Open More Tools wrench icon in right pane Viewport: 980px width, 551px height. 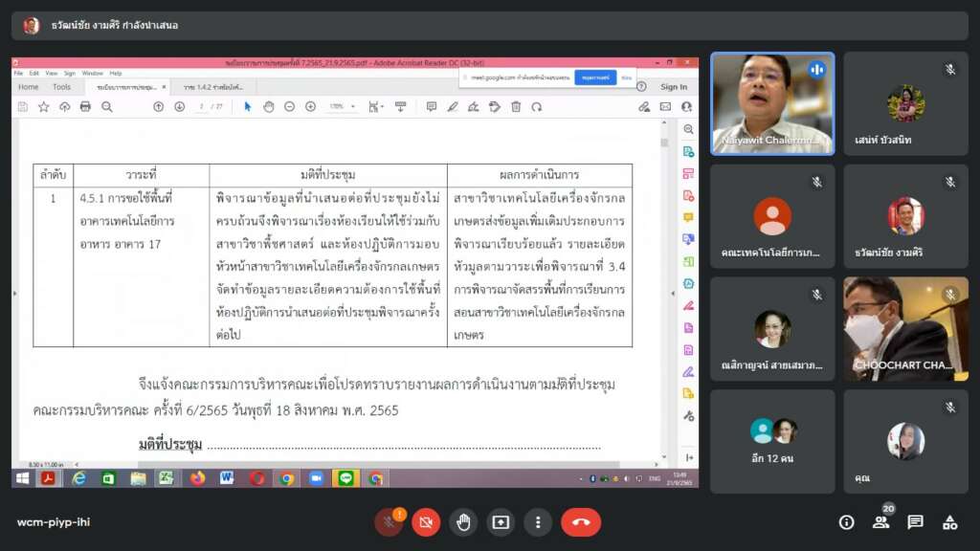(x=688, y=416)
